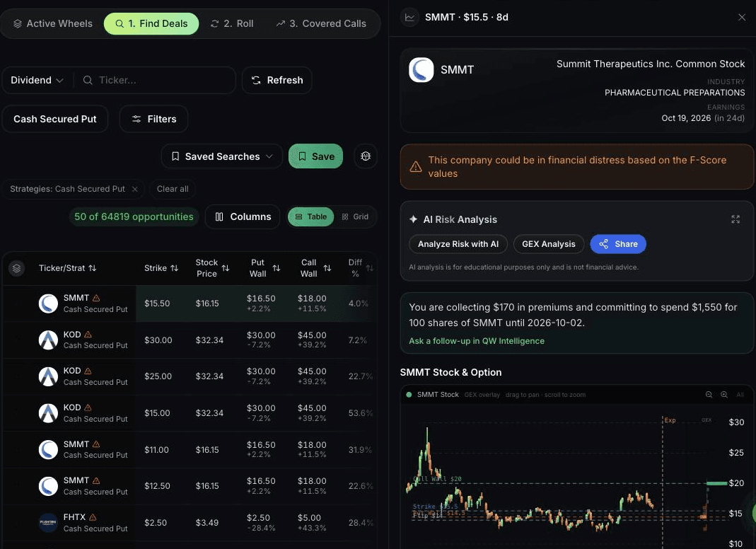Sort by Diff % column
The width and height of the screenshot is (756, 549).
(361, 267)
